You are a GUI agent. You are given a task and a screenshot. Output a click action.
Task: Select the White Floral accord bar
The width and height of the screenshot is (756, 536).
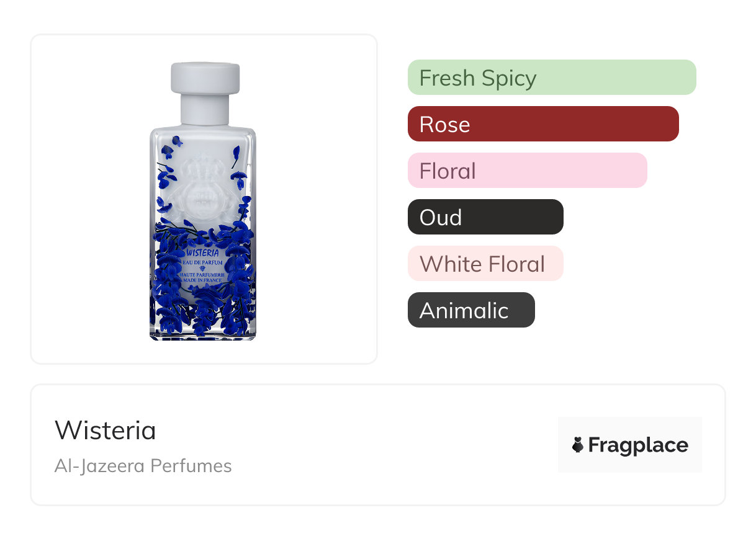[x=485, y=264]
